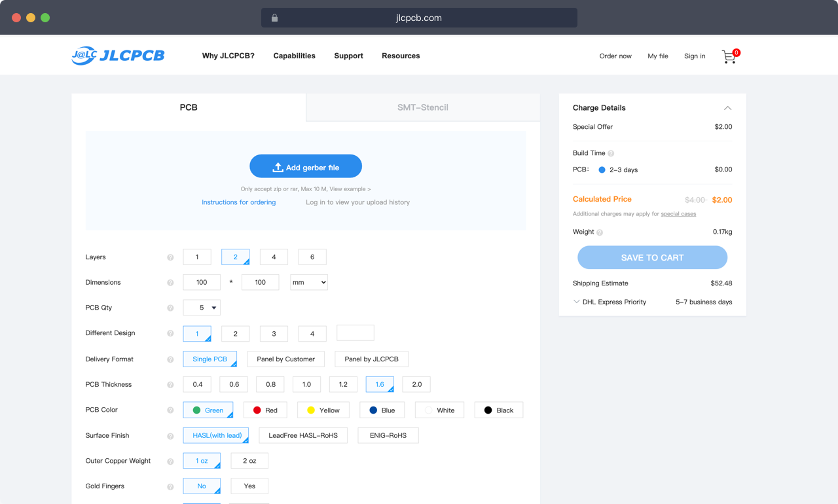
Task: Open Instructions for ordering link
Action: [x=239, y=202]
